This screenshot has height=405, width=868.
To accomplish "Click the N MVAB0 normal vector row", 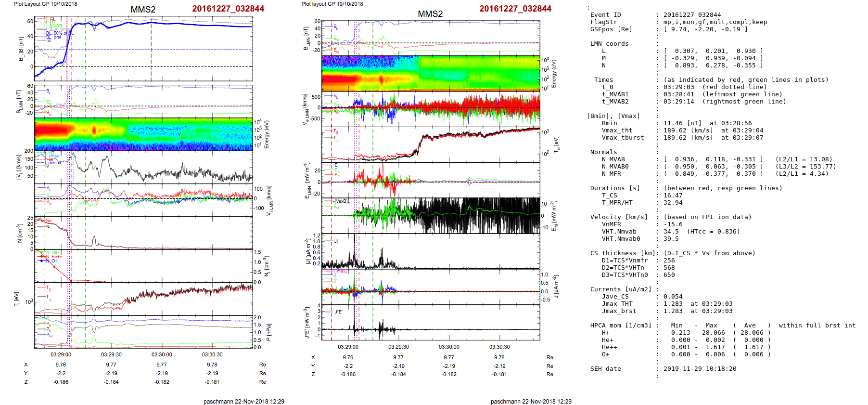I will click(x=713, y=167).
